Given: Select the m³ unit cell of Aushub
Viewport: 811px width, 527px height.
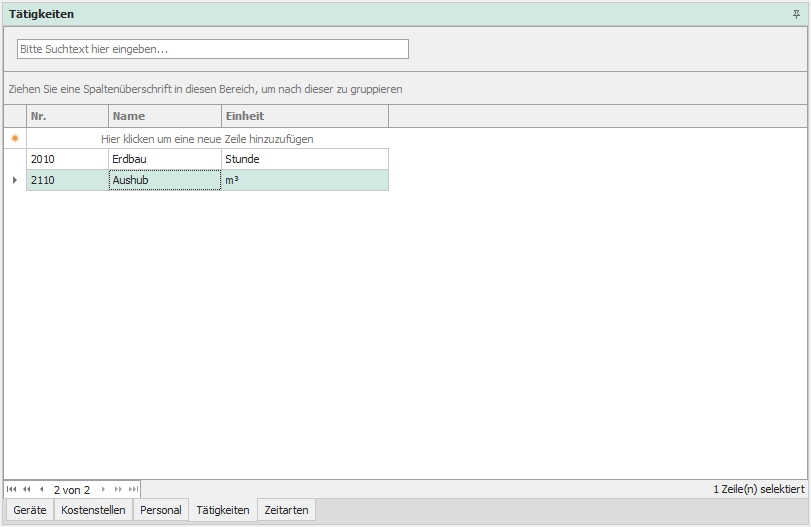Looking at the screenshot, I should click(x=304, y=180).
